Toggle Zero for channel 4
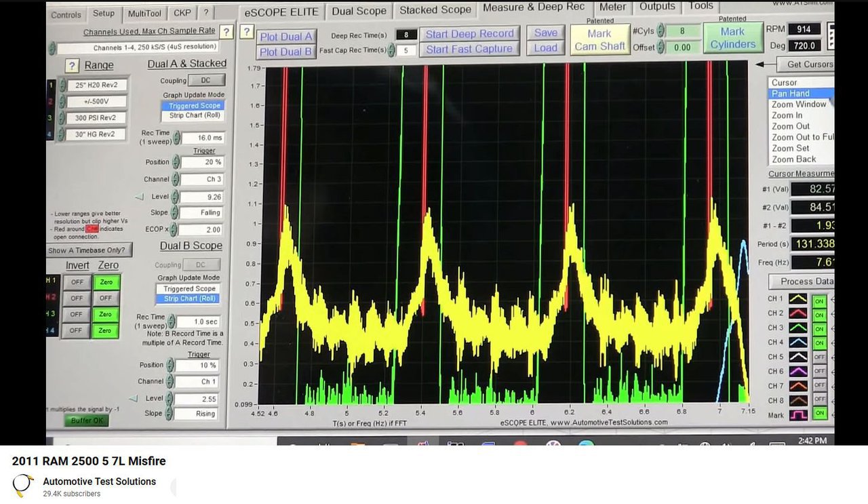This screenshot has width=868, height=504. [x=105, y=330]
